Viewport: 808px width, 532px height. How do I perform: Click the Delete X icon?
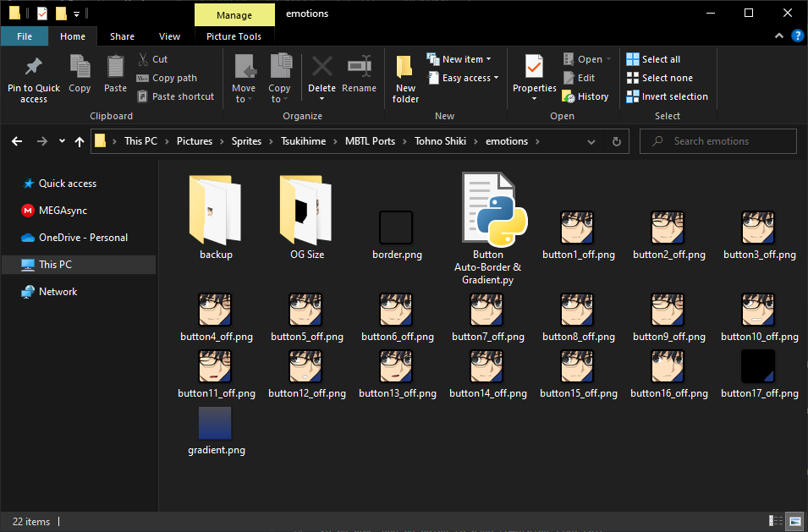pos(322,67)
